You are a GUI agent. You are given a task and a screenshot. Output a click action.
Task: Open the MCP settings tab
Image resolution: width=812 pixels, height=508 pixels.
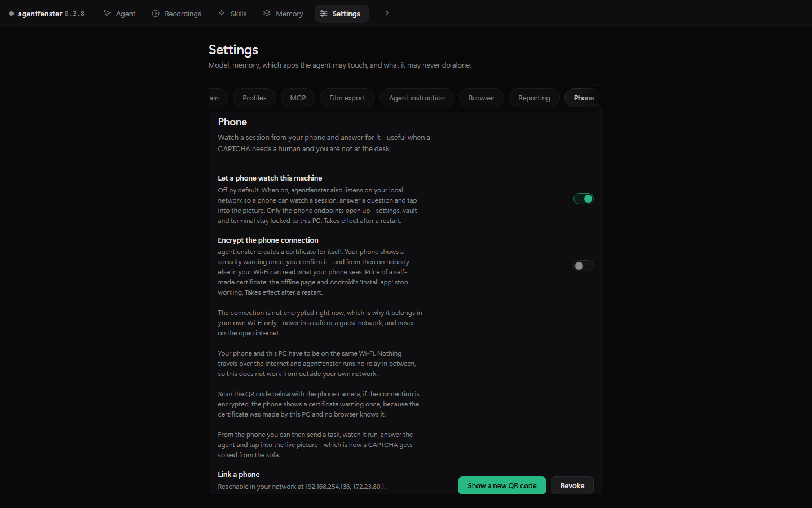(298, 98)
